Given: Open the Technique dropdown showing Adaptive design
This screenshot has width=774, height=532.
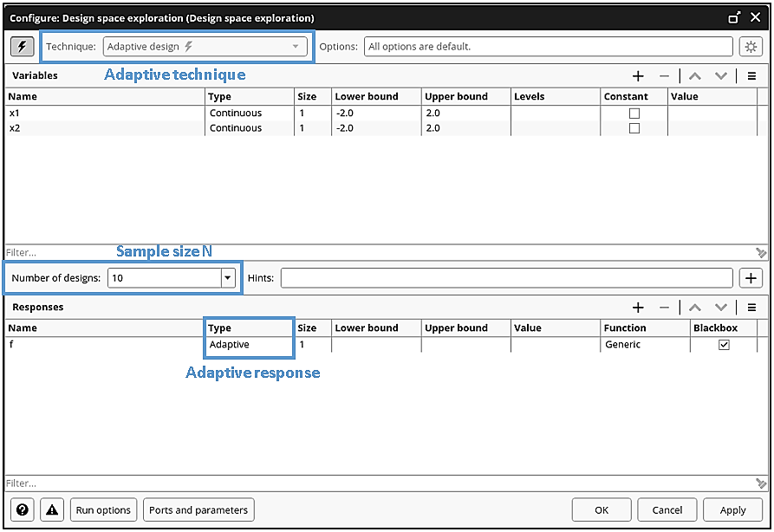Looking at the screenshot, I should click(205, 47).
